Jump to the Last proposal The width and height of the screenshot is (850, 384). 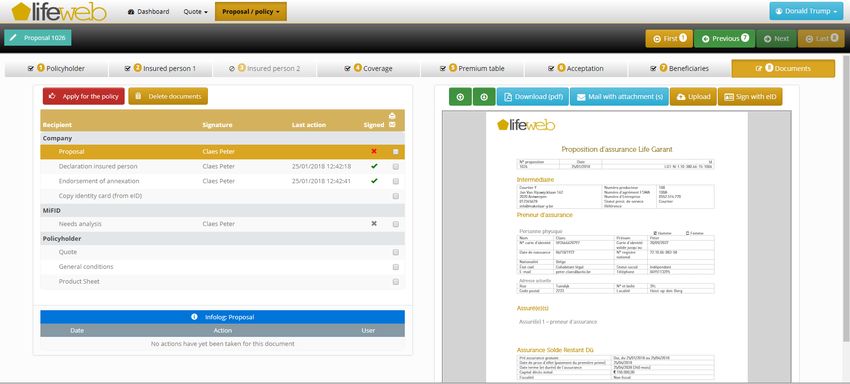pos(821,39)
